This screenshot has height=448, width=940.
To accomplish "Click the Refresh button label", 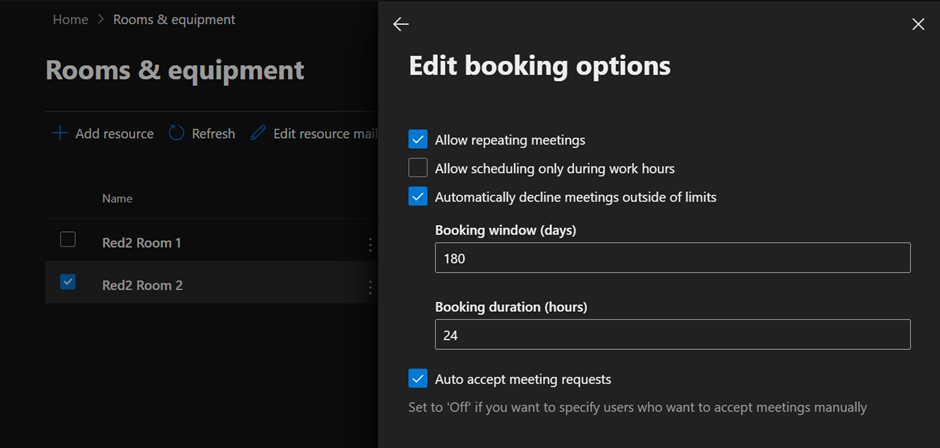I will click(213, 133).
